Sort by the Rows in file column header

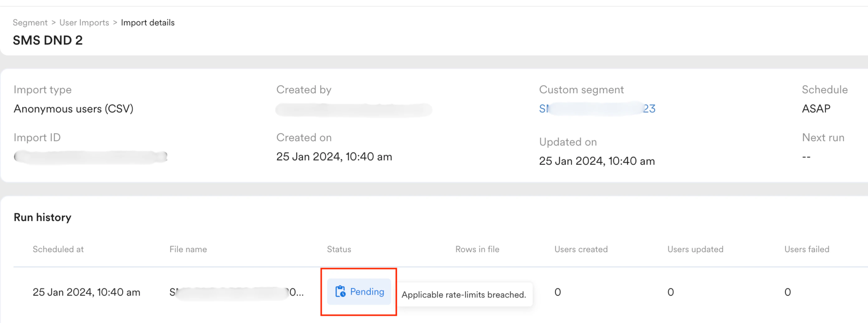477,249
